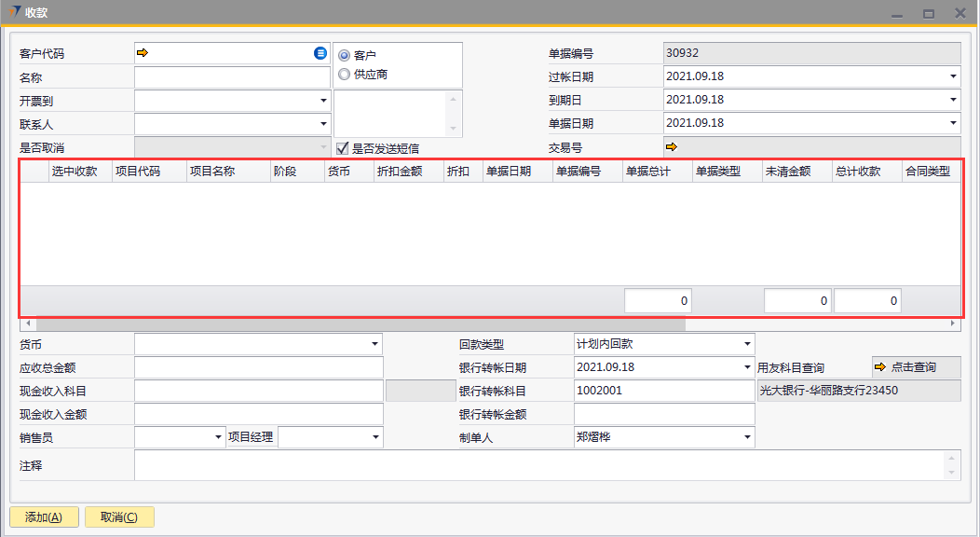Open the 回款类型 dropdown
The height and width of the screenshot is (537, 980).
(x=747, y=344)
